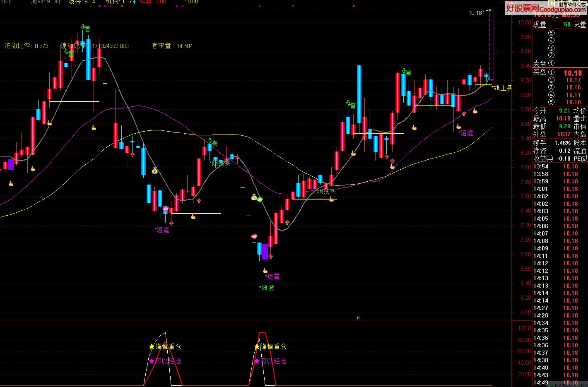Screen dimensions: 588x387
Task: Click the 量比 label
Action: click(580, 118)
